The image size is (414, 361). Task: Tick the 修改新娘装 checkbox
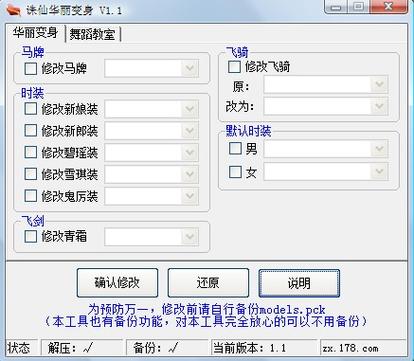(31, 109)
